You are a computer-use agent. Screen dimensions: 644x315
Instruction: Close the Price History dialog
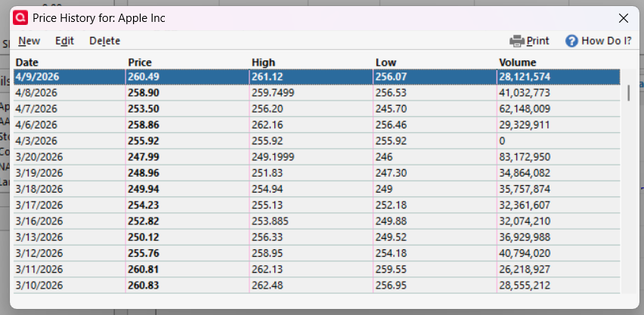(x=623, y=18)
